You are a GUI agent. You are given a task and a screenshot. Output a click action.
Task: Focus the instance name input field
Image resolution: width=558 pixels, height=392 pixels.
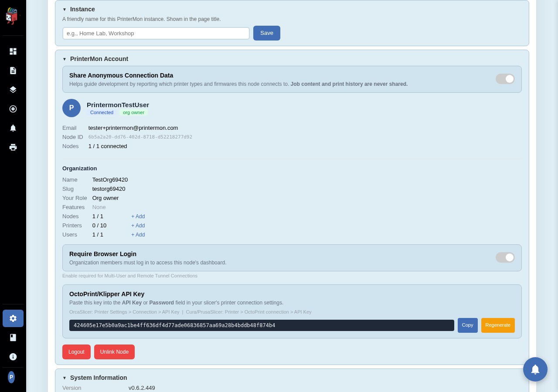[156, 33]
